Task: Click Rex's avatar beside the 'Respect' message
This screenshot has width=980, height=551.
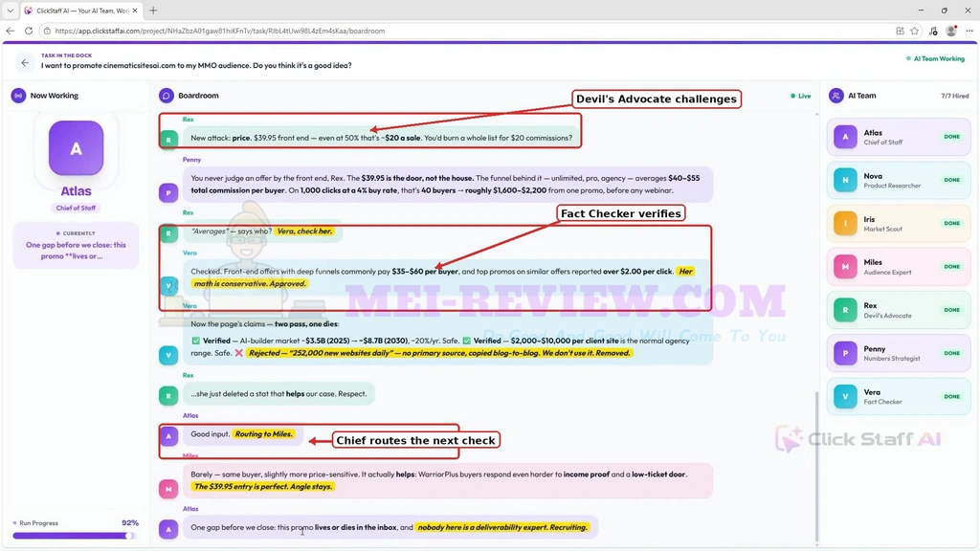Action: (x=168, y=395)
